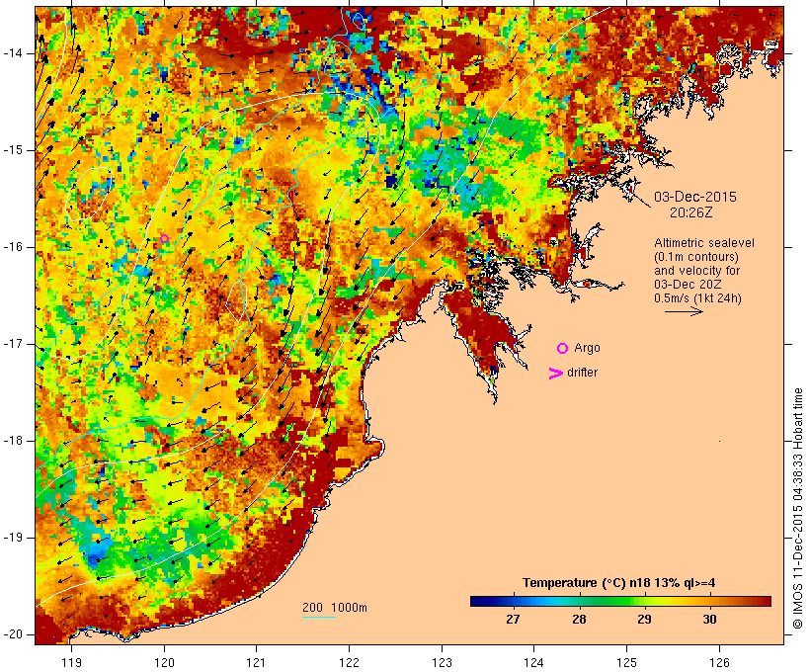The width and height of the screenshot is (810, 672).
Task: Click the longitude axis label '123'
Action: pos(442,662)
